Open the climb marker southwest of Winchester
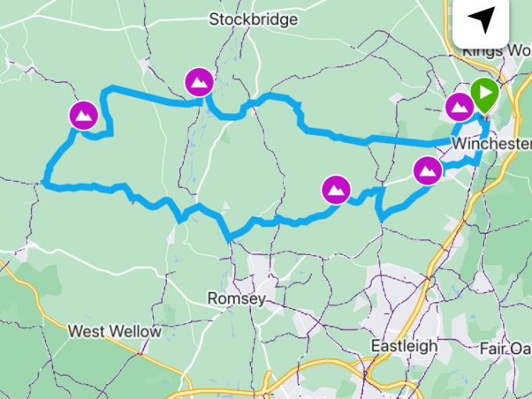Screen dimensions: 532x399 [x=428, y=171]
